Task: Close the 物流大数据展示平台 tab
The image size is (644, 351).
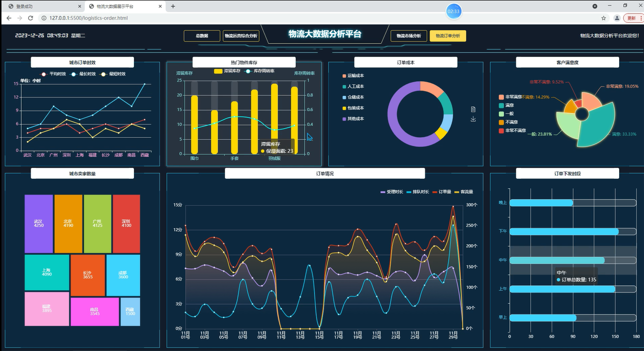Action: point(160,6)
